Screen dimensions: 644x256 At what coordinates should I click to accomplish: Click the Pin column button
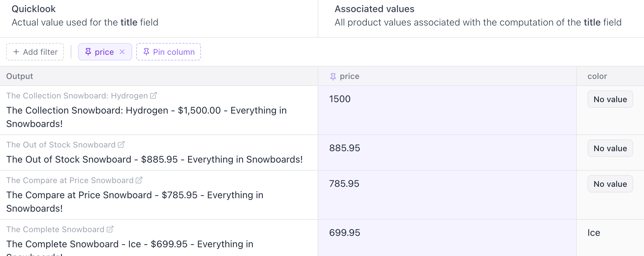168,52
